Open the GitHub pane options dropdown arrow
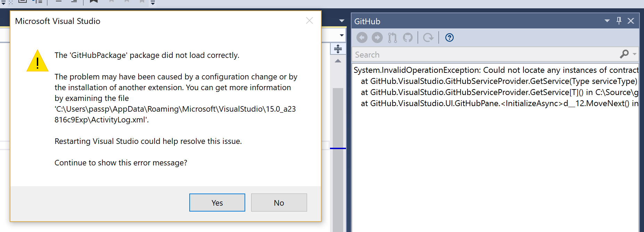The width and height of the screenshot is (644, 232). 607,21
